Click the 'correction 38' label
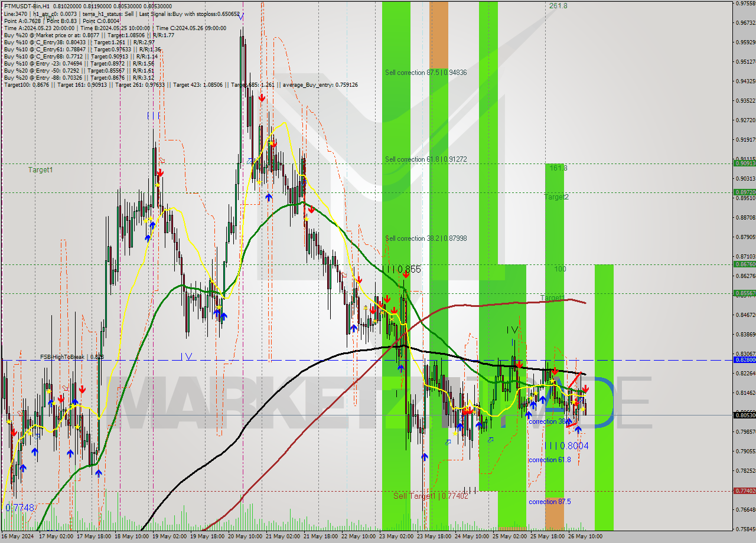Viewport: 756px width, 543px height. (x=550, y=421)
